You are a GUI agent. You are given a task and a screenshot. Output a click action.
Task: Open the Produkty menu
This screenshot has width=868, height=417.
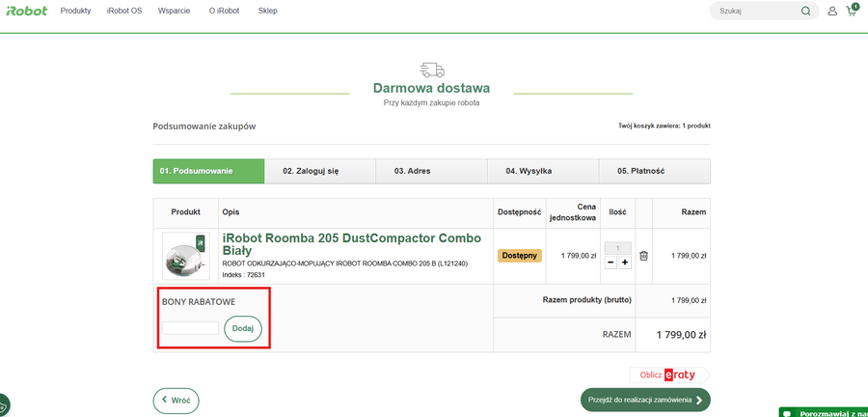click(x=75, y=12)
